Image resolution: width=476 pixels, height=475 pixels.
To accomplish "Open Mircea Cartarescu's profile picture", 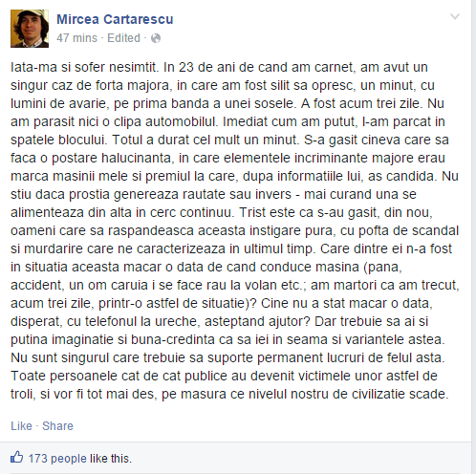I will (x=30, y=29).
